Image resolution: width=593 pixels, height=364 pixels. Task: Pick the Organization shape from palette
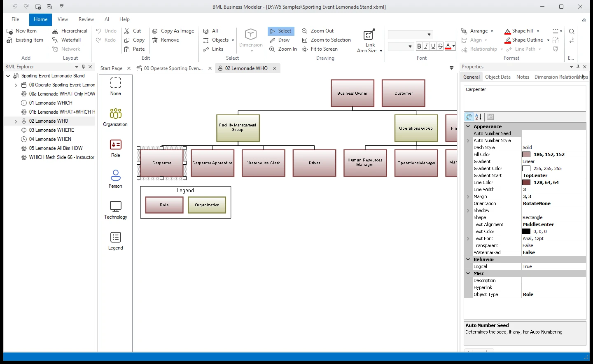[116, 117]
